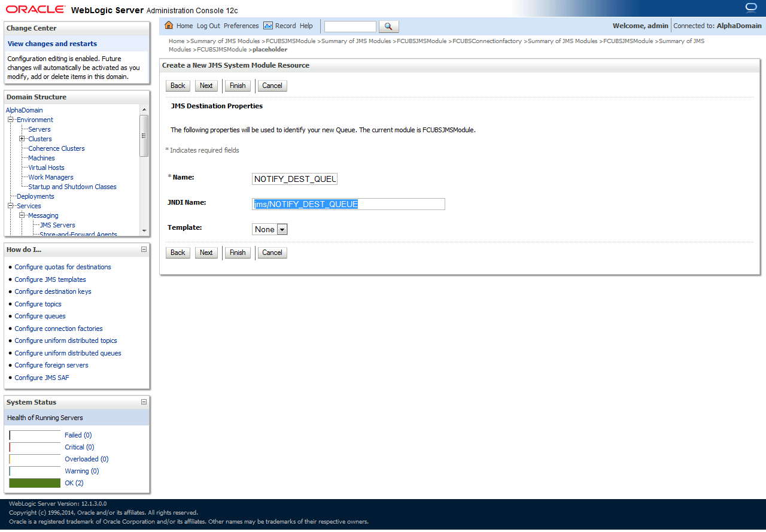
Task: Select JMS Servers tree item
Action: pyautogui.click(x=57, y=225)
